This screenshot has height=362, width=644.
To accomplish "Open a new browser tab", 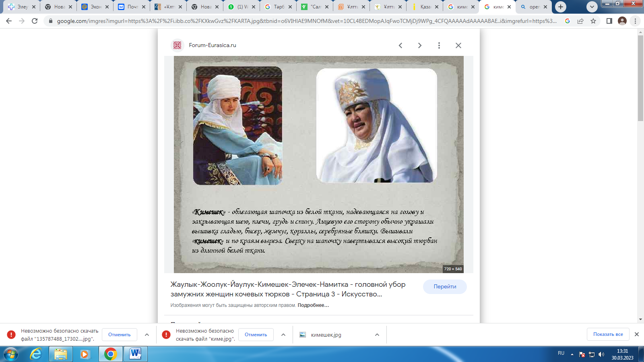I will [560, 7].
